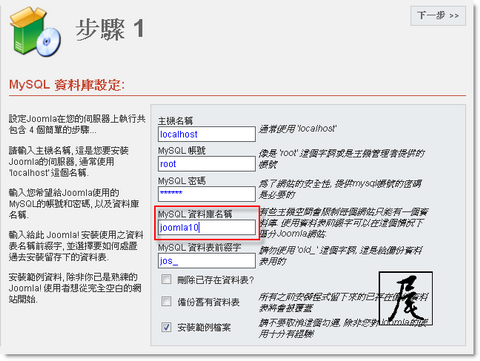480x361 pixels.
Task: Click the MySQL 資料表前綴字 field with jos_
Action: pos(207,261)
